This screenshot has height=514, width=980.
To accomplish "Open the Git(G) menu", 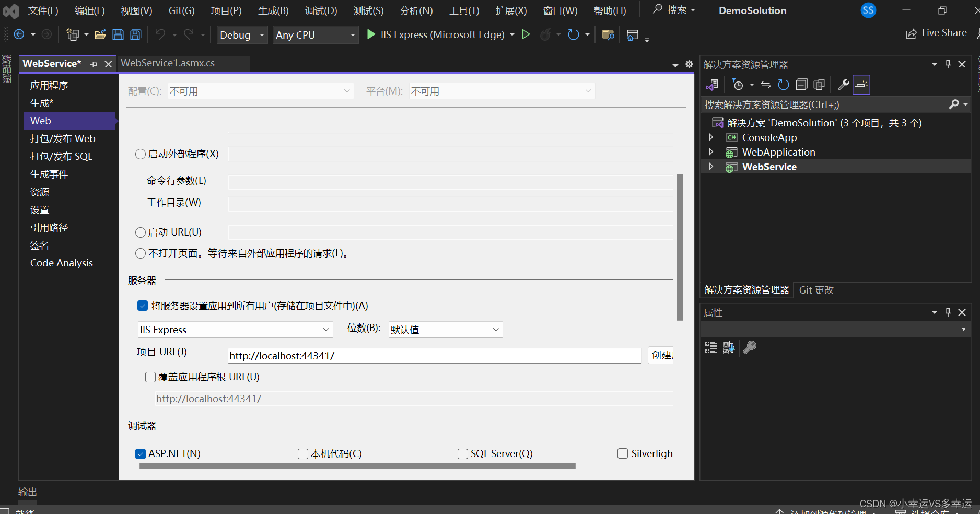I will (x=181, y=10).
